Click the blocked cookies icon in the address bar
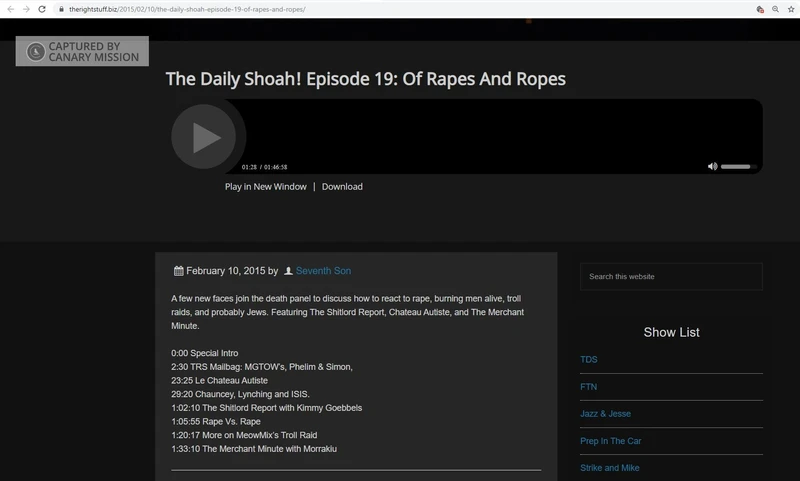The image size is (800, 481). [761, 8]
